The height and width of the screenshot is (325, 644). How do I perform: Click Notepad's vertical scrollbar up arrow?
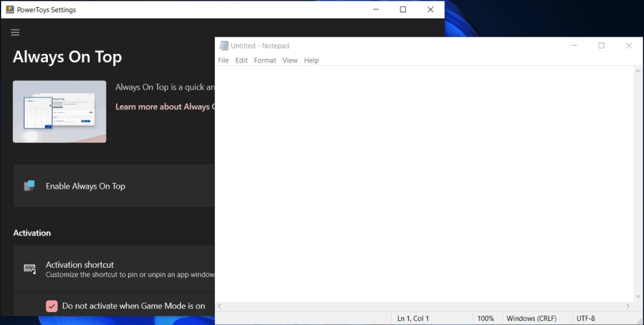point(638,70)
